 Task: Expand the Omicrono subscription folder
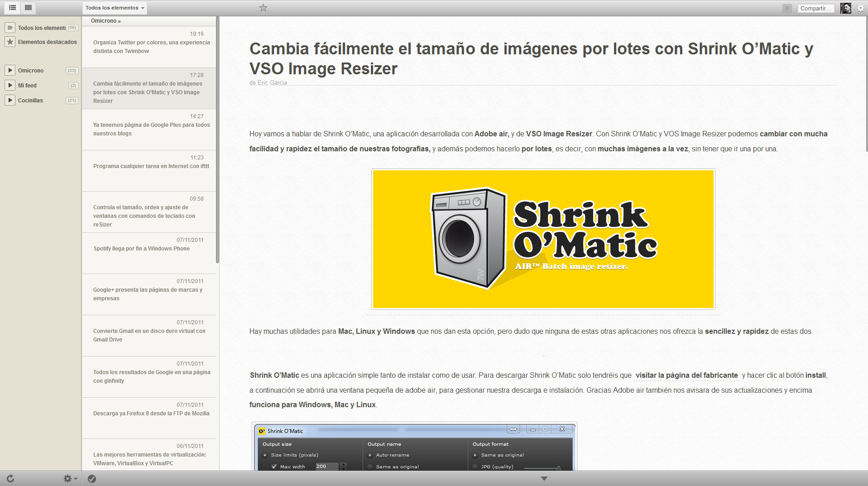[10, 70]
